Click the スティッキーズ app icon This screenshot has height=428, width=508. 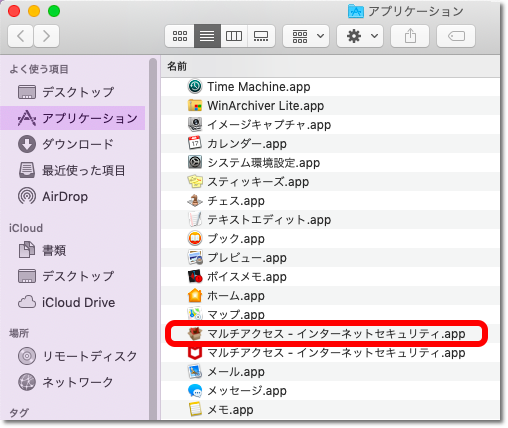point(195,182)
